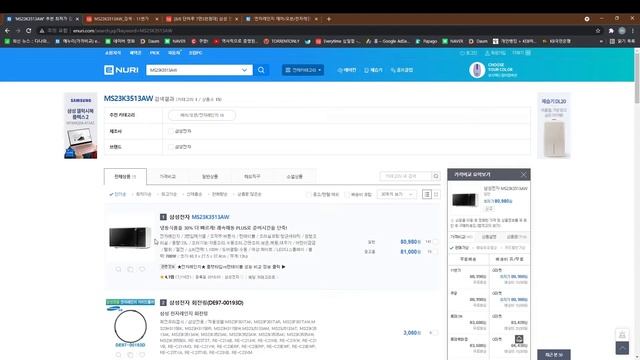Click the recommended category pill button
Image resolution: width=640 pixels, height=360 pixels.
(x=202, y=115)
